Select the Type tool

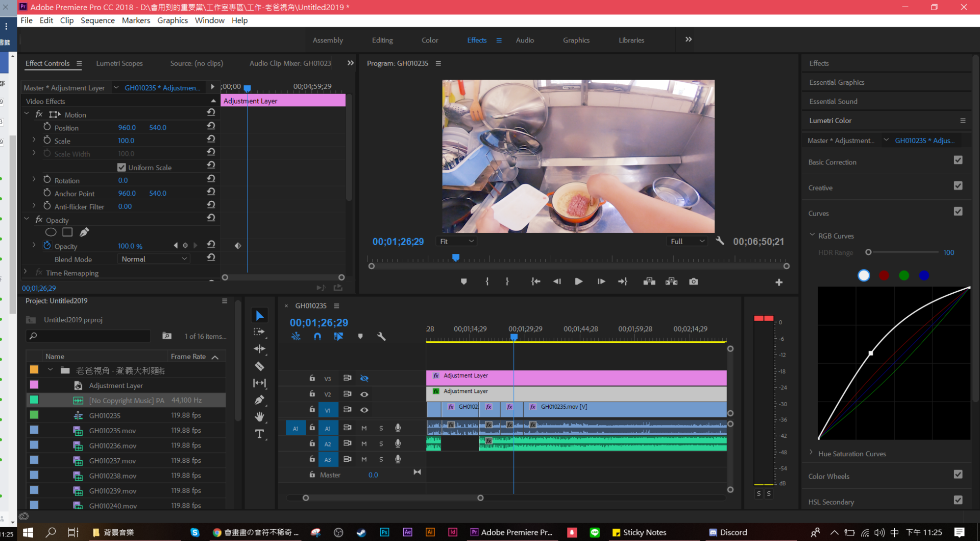pyautogui.click(x=259, y=434)
